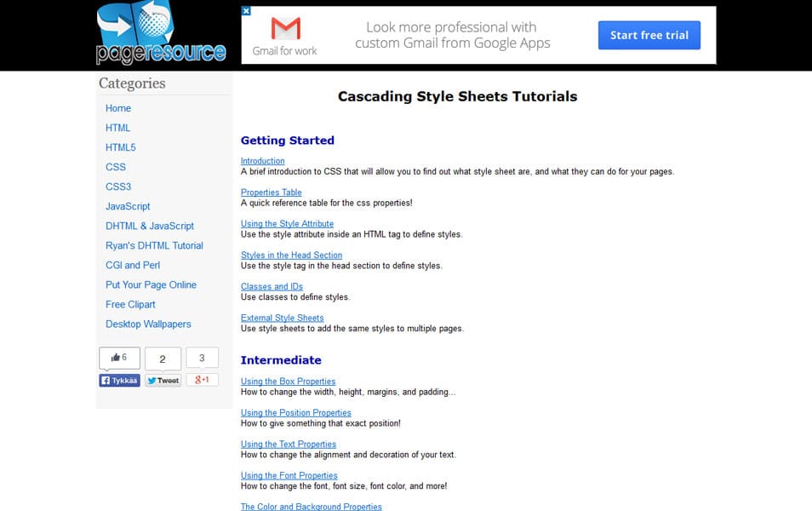This screenshot has width=812, height=511.
Task: Click the tweet count bubble showing 2
Action: (163, 359)
